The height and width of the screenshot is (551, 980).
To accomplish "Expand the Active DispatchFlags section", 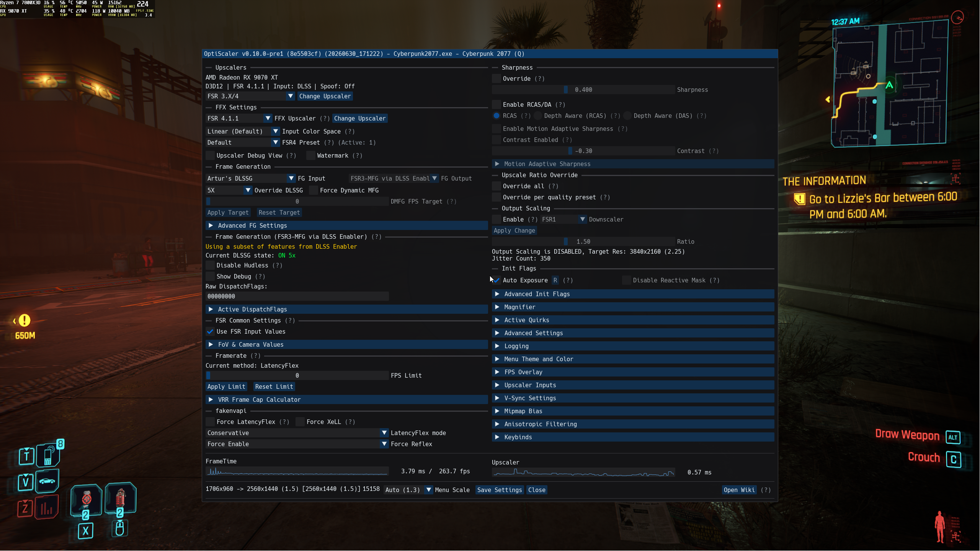I will [x=346, y=309].
